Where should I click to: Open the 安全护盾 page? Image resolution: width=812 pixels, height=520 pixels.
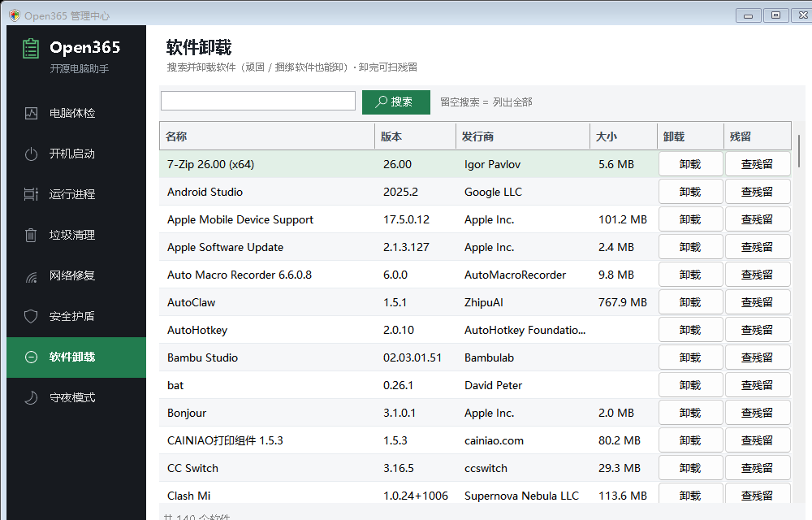pyautogui.click(x=76, y=316)
